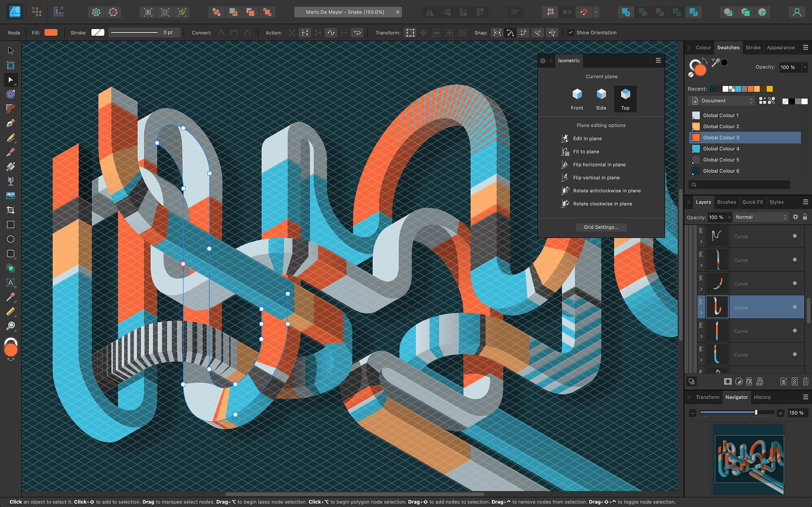Click Grid Settings button in Isometric panel
The width and height of the screenshot is (812, 507).
tap(600, 227)
